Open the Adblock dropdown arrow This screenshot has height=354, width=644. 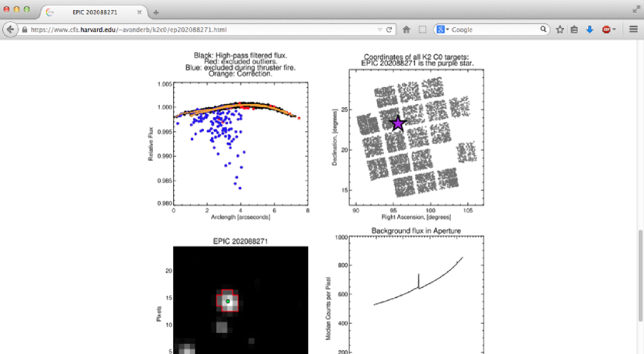pos(614,29)
